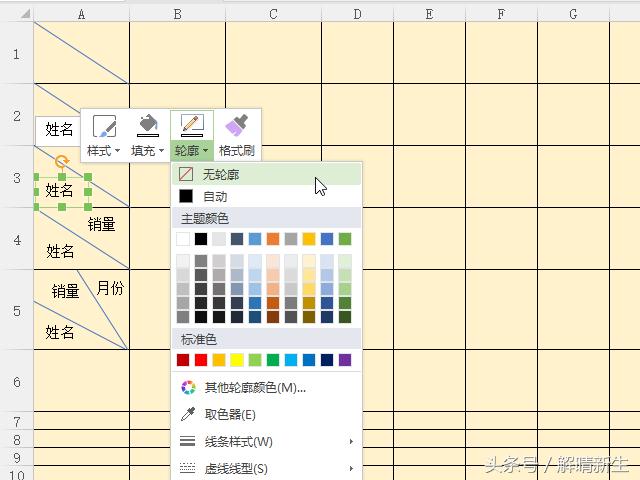Pick the light blue standard color swatch
Screen dimensions: 640x480
click(x=291, y=360)
